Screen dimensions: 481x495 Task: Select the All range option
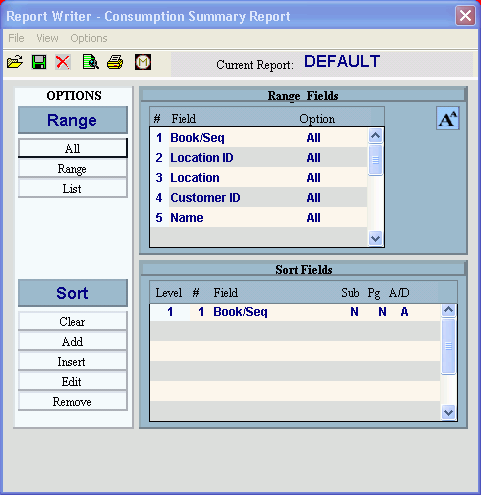73,148
